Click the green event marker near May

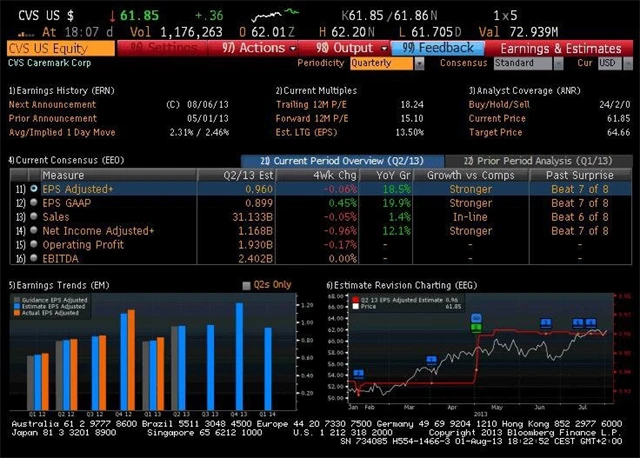(476, 327)
